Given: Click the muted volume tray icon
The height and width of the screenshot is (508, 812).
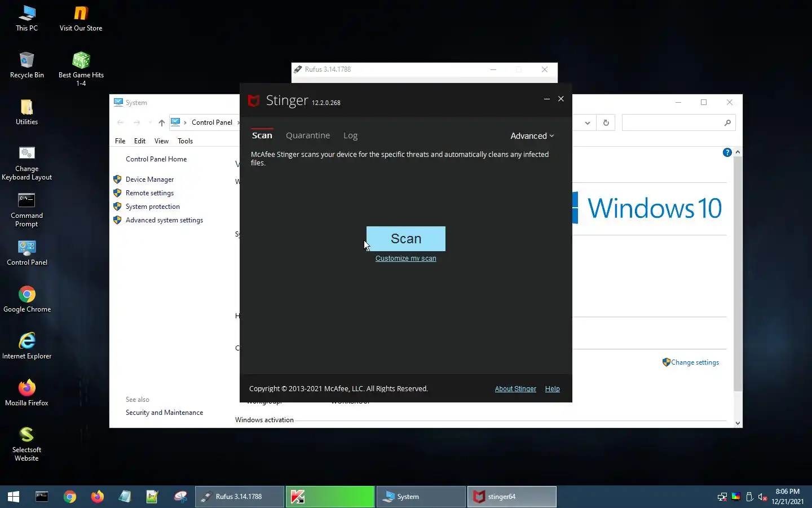Looking at the screenshot, I should pos(762,497).
